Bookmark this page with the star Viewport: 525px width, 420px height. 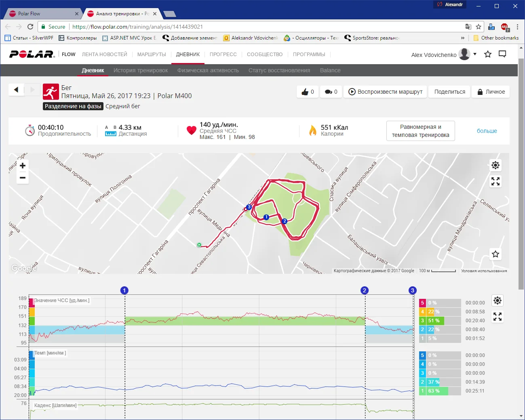[479, 27]
